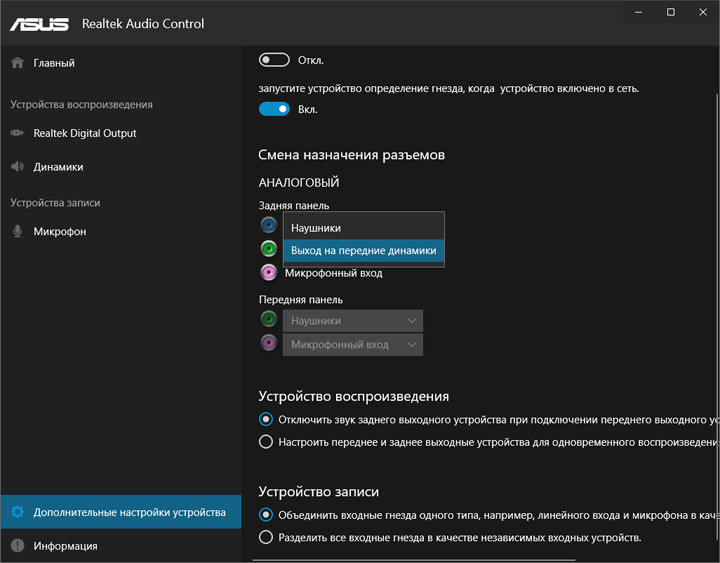Click the home icon next to Главный
This screenshot has width=720, height=563.
coord(17,63)
